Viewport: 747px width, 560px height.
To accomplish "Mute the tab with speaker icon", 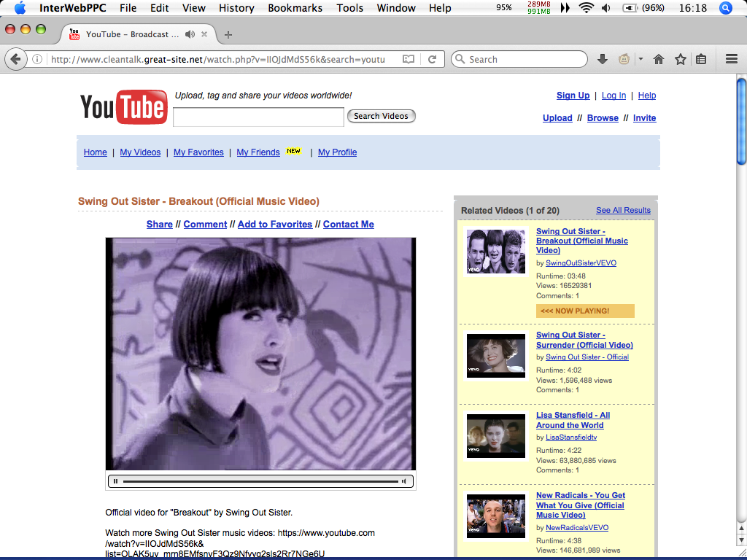I will tap(190, 34).
